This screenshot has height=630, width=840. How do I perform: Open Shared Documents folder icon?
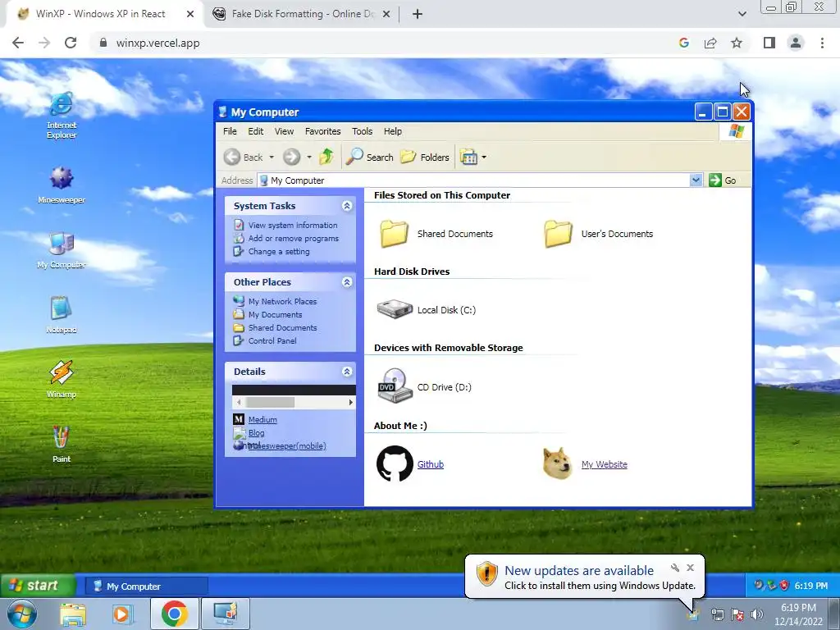pos(395,234)
